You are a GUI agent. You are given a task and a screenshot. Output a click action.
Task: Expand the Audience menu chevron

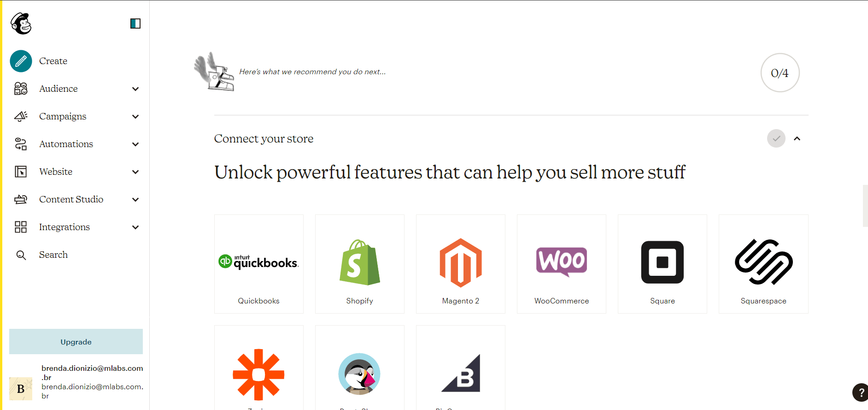pyautogui.click(x=135, y=89)
